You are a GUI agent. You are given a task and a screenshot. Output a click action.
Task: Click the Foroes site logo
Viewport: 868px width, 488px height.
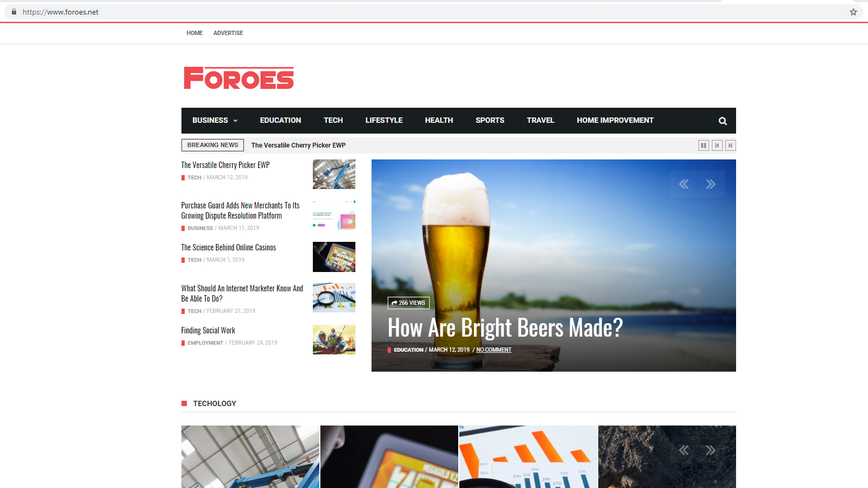(239, 78)
